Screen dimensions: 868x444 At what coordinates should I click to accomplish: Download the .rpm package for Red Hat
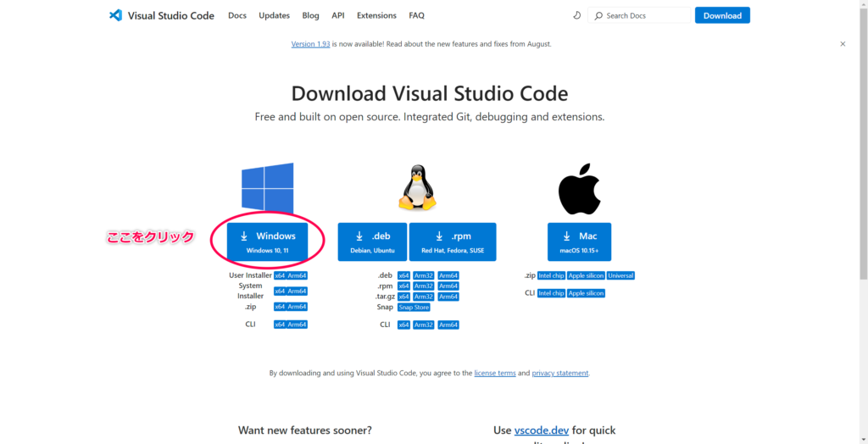tap(453, 242)
